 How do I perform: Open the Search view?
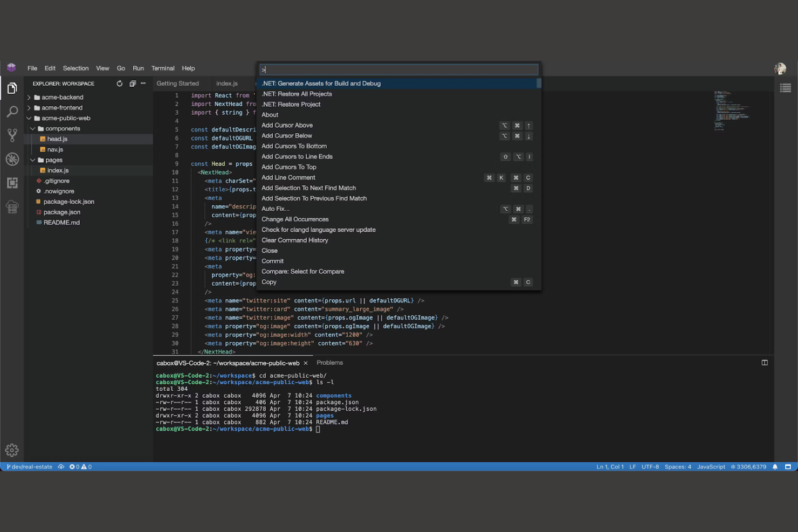coord(12,112)
